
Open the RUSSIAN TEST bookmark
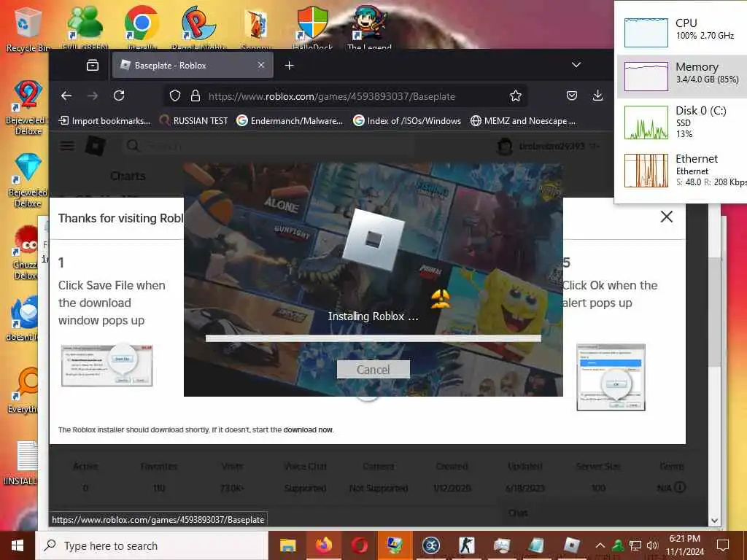tap(193, 121)
